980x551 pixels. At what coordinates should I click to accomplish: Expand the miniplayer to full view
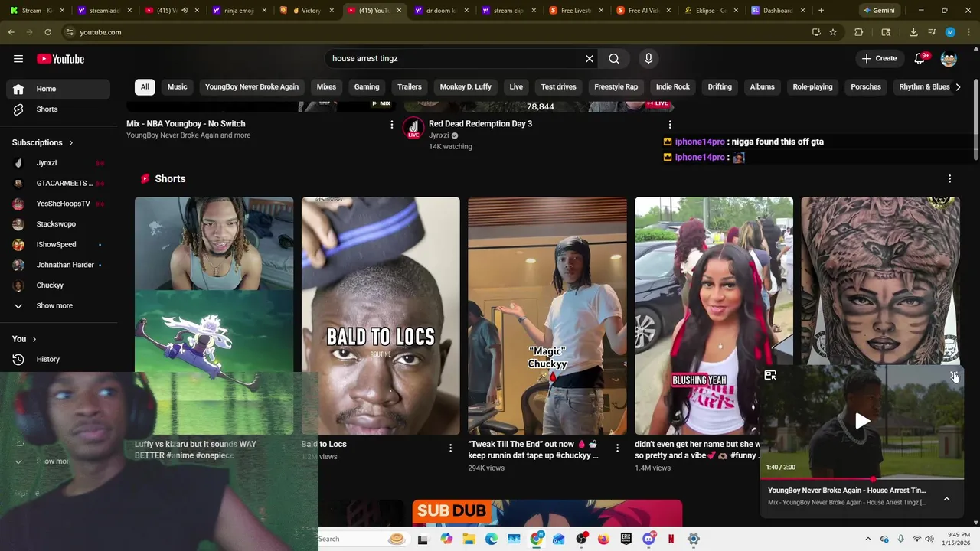pyautogui.click(x=770, y=375)
